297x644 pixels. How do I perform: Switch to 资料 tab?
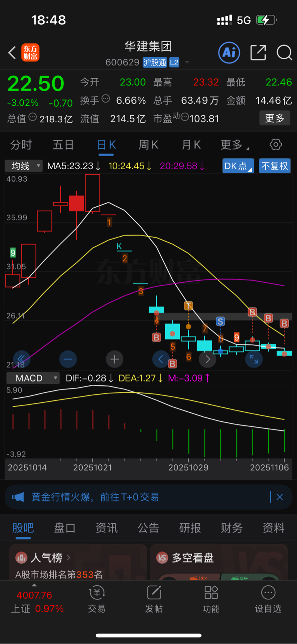(273, 528)
